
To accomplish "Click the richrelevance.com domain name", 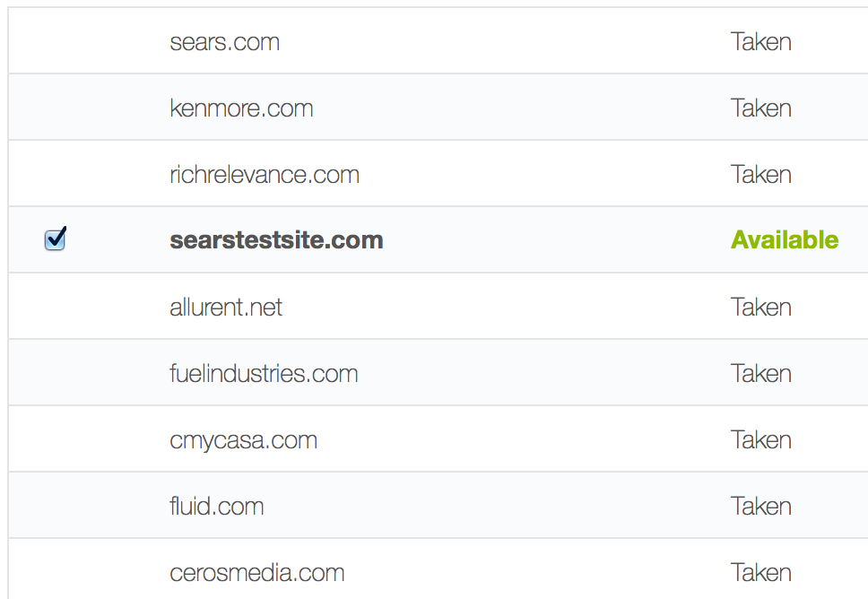I will coord(264,175).
